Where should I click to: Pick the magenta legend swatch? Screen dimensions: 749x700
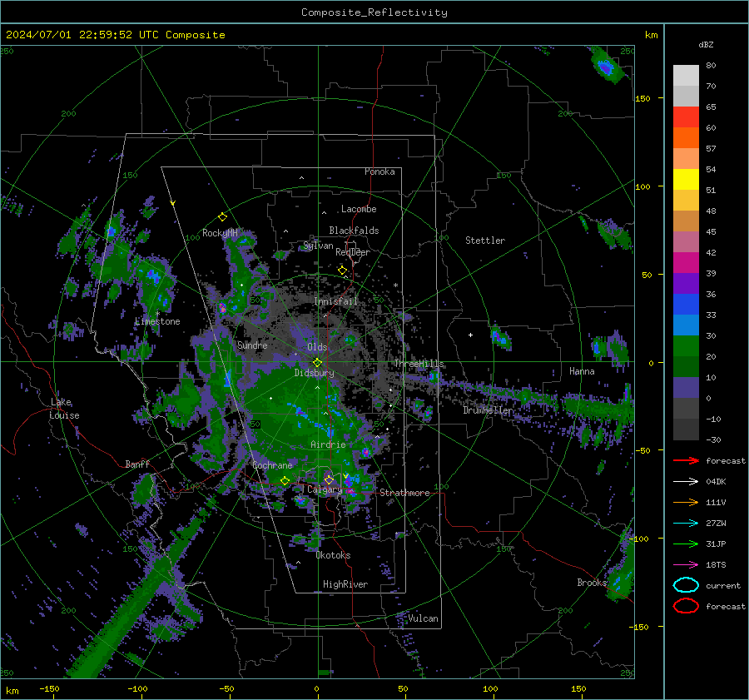[686, 262]
